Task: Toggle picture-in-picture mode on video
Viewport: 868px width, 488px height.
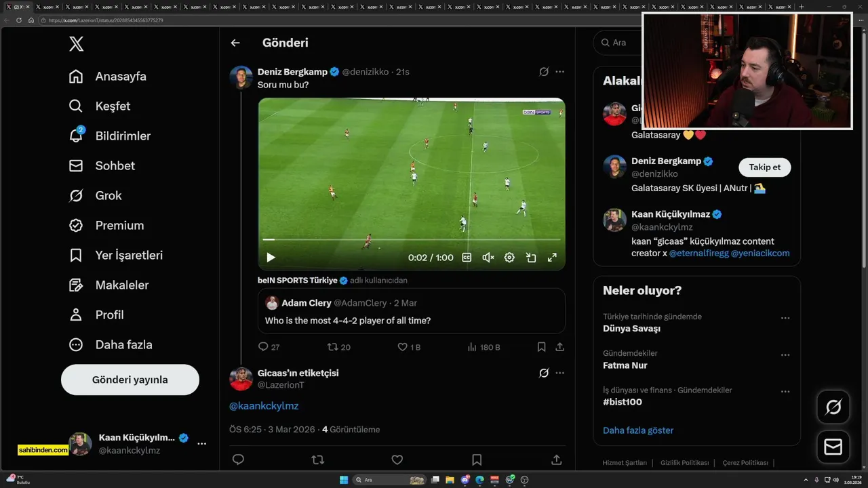Action: 531,258
